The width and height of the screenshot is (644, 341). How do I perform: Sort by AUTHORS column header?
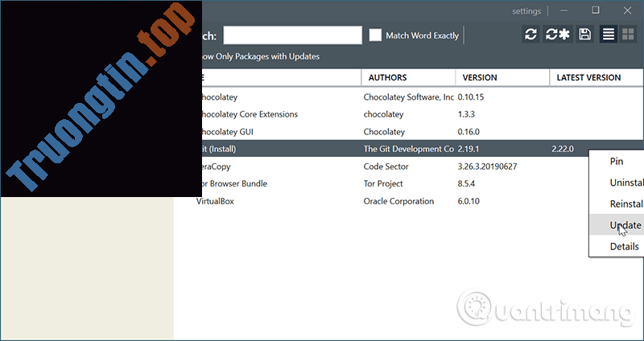408,77
